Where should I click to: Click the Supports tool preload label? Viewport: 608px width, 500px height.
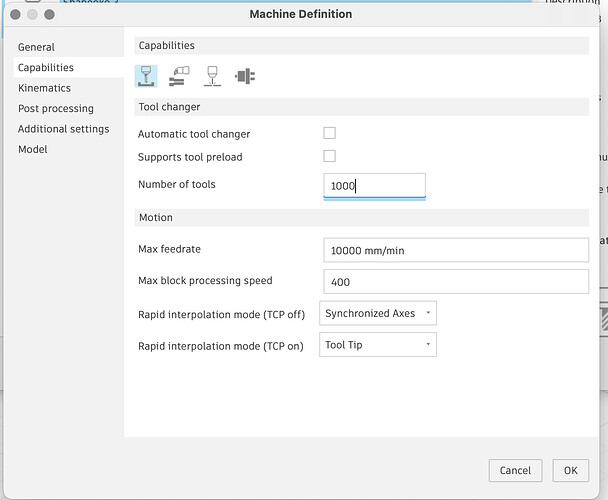coord(190,157)
